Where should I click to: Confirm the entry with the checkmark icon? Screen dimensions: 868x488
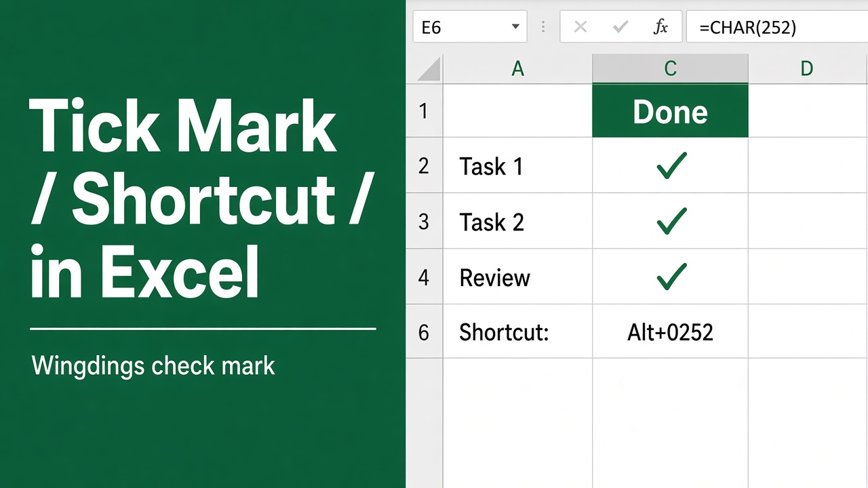pos(620,27)
